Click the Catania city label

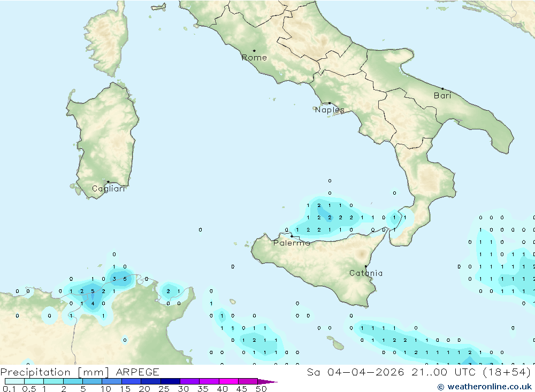366,273
